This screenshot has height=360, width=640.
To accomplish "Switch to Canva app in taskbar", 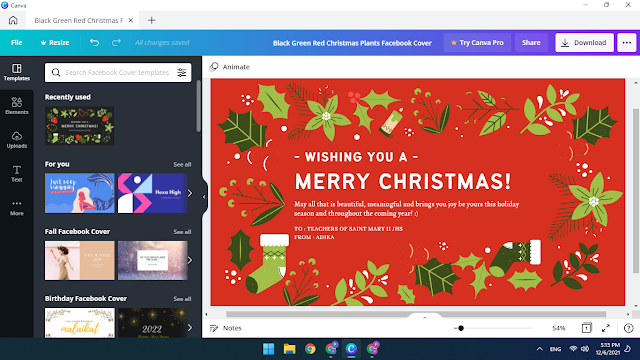I will tap(351, 349).
